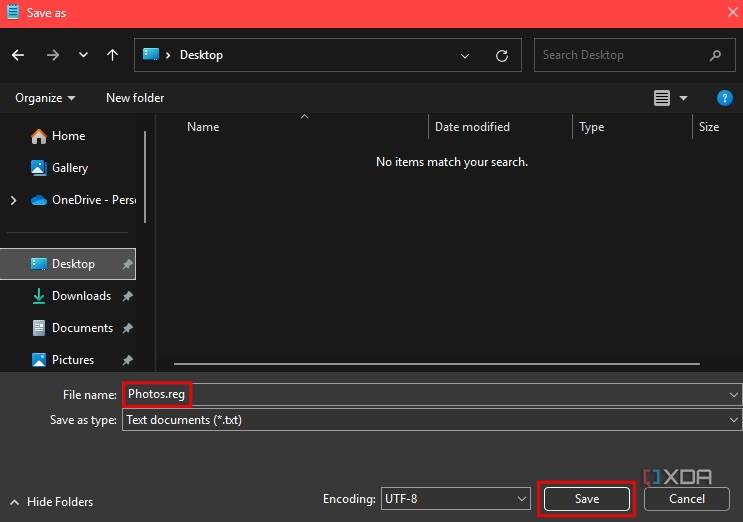Sort by the Type column header
Screen dimensions: 743x522
pos(591,127)
